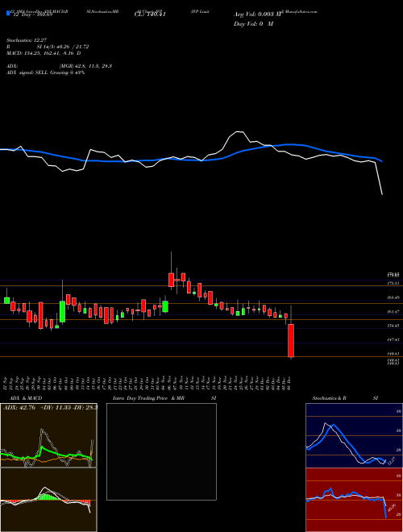Click the blue Stochastics chart panel
The width and height of the screenshot is (403, 532).
(354, 435)
